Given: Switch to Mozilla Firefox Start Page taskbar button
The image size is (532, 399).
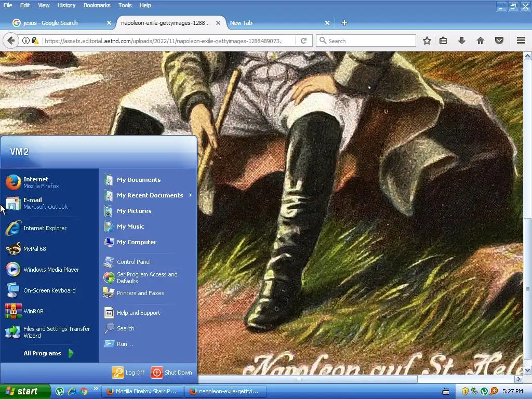Looking at the screenshot, I should pos(142,391).
